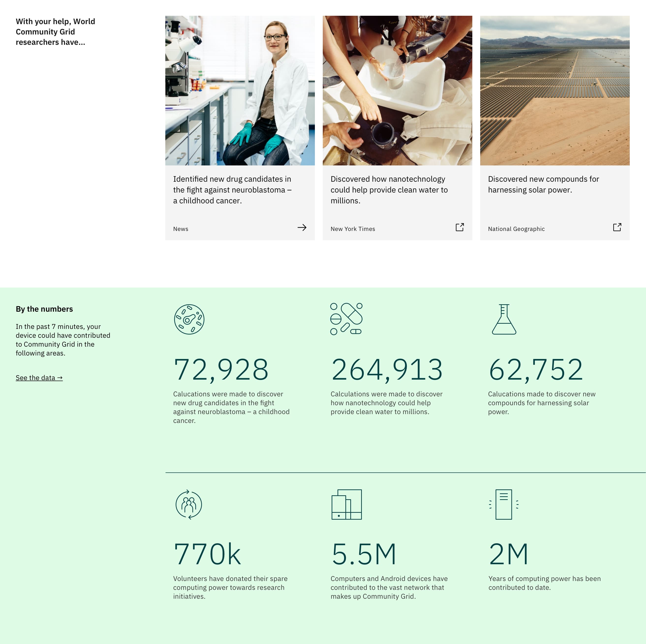The image size is (646, 644).
Task: Click the virus/pathogen research icon
Action: pos(189,319)
